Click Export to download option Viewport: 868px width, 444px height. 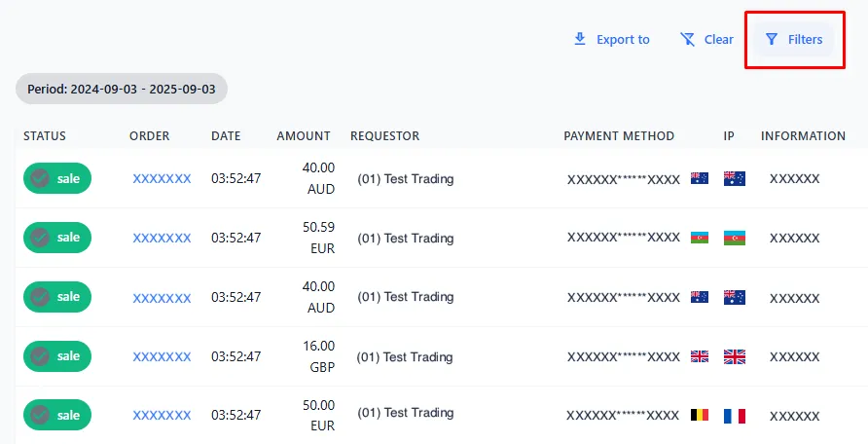click(612, 40)
